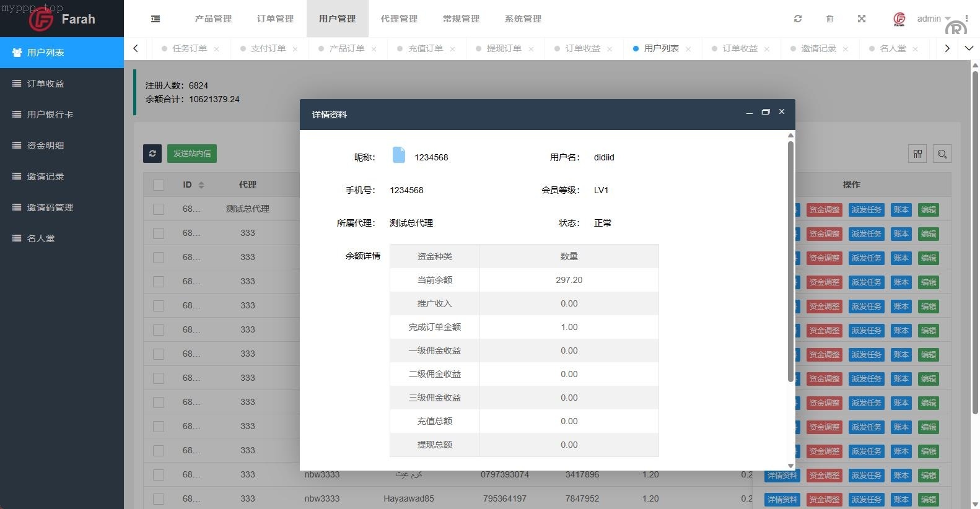Open 资金明细 in the sidebar
Image resolution: width=980 pixels, height=509 pixels.
pyautogui.click(x=45, y=146)
